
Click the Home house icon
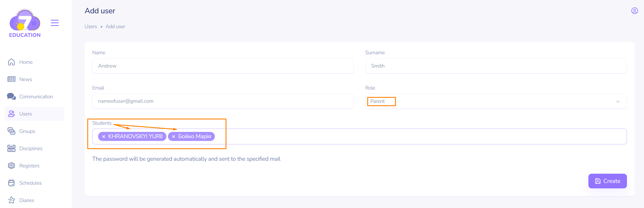(x=11, y=62)
